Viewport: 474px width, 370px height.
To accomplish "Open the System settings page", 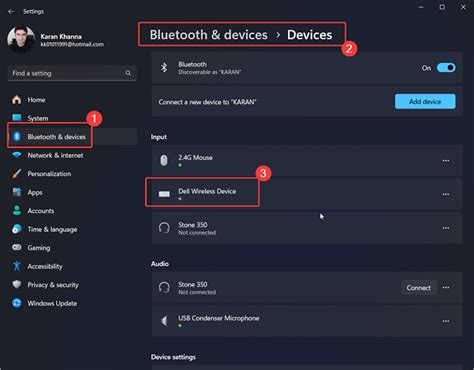I will click(x=72, y=118).
